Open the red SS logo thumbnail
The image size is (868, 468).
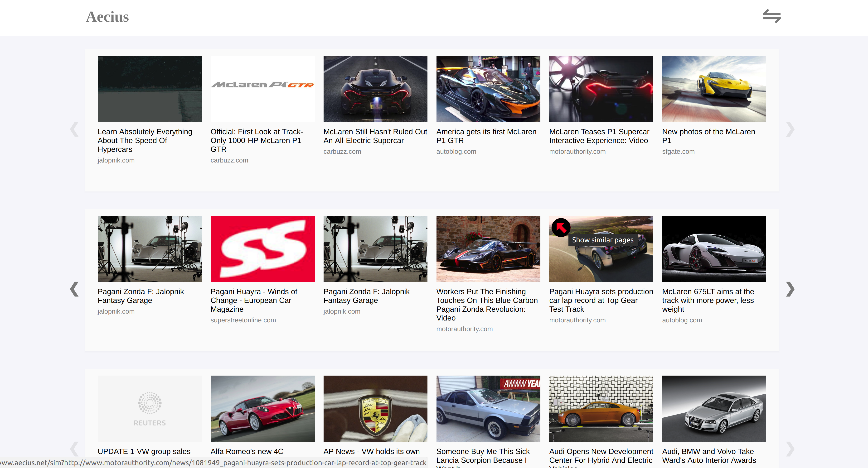tap(262, 248)
